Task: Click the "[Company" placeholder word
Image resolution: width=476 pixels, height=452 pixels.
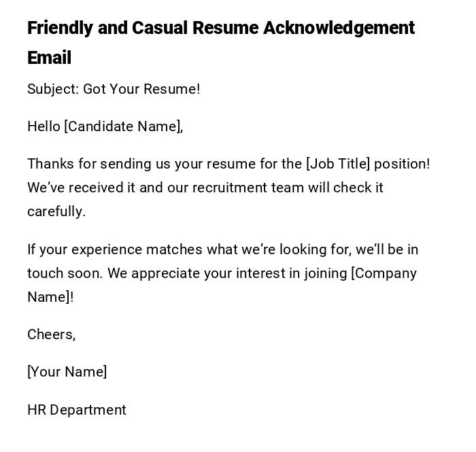Action: point(384,273)
